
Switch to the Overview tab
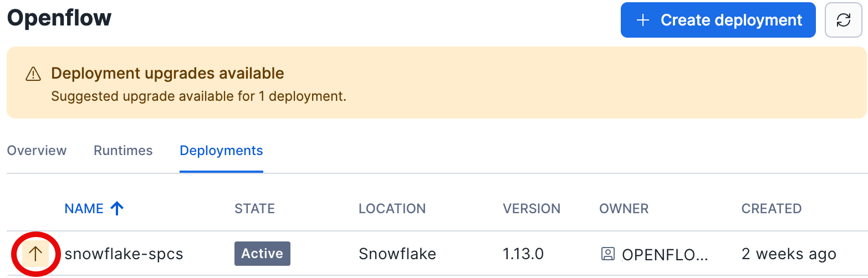pyautogui.click(x=37, y=151)
